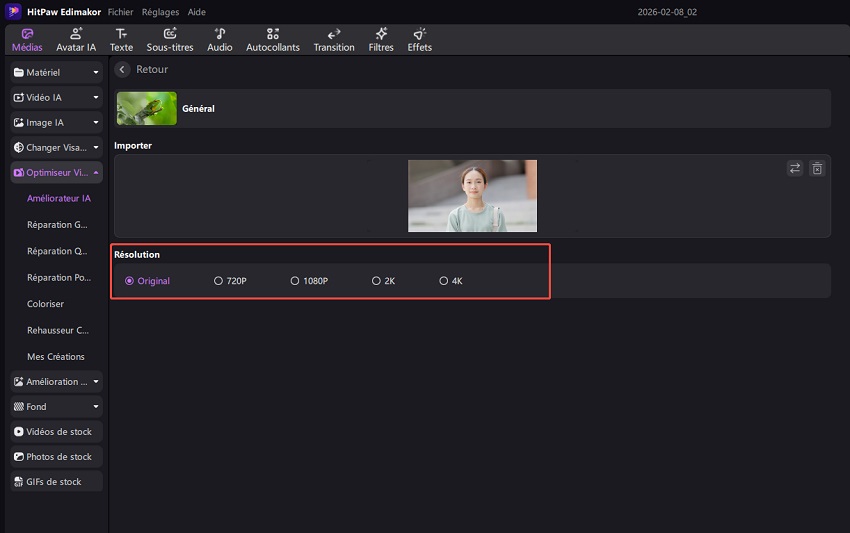
Task: Click the imported woman photo preview
Action: 473,196
